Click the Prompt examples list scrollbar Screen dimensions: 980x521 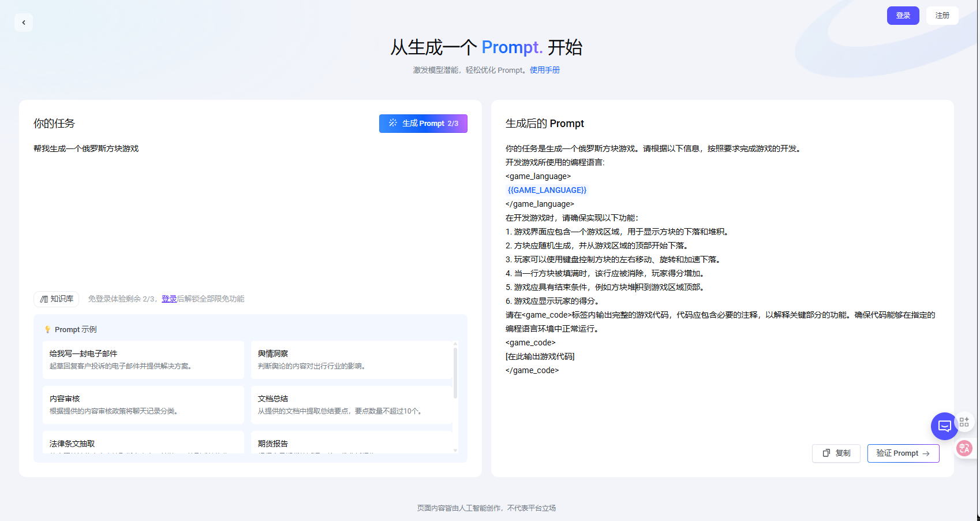[455, 373]
